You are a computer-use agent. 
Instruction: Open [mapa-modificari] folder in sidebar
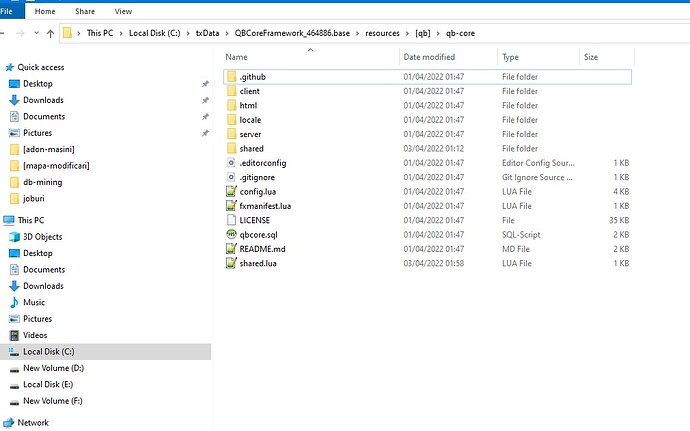click(x=56, y=166)
